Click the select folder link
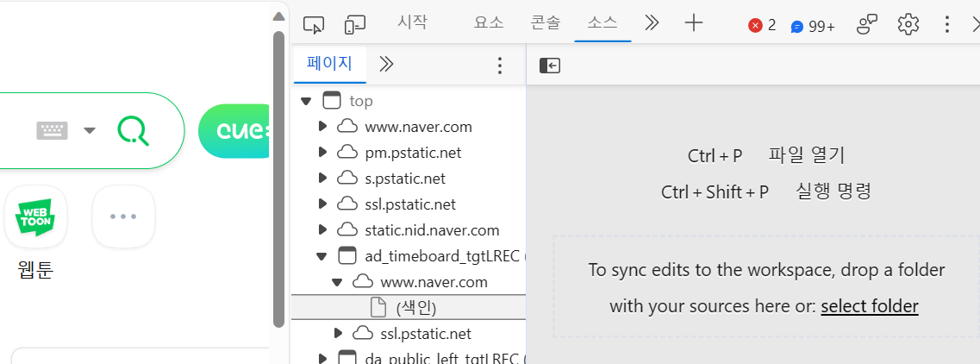The image size is (980, 364). (870, 306)
